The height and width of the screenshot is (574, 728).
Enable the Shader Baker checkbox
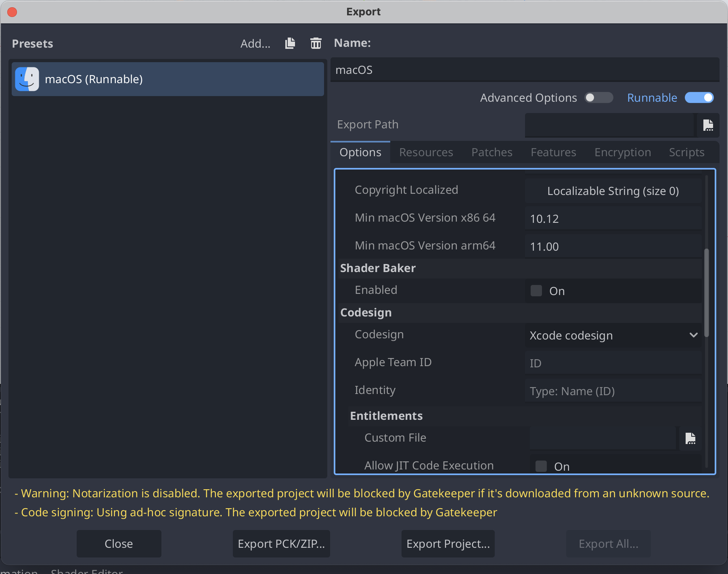tap(536, 291)
